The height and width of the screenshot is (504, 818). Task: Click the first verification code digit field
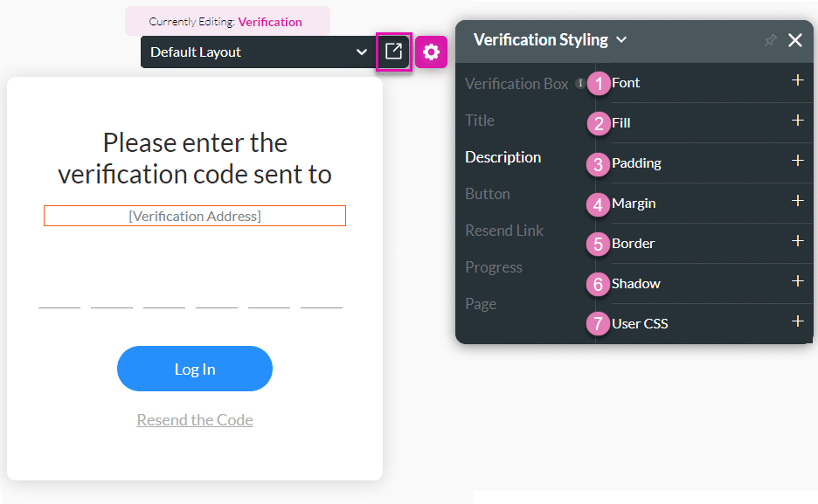[x=59, y=295]
